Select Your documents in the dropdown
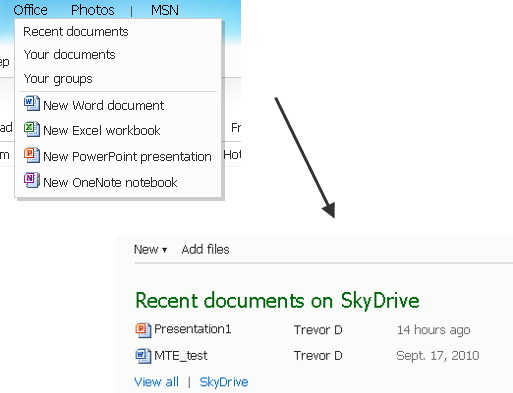513x393 pixels. [69, 55]
